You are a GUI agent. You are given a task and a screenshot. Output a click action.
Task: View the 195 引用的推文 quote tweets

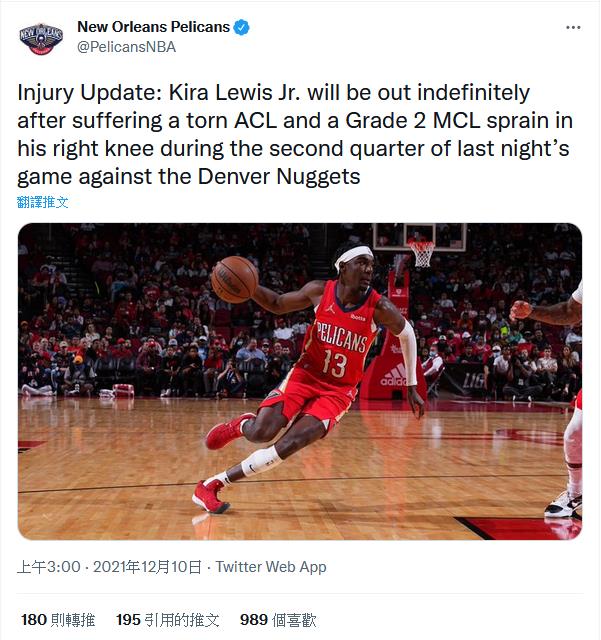click(x=167, y=620)
